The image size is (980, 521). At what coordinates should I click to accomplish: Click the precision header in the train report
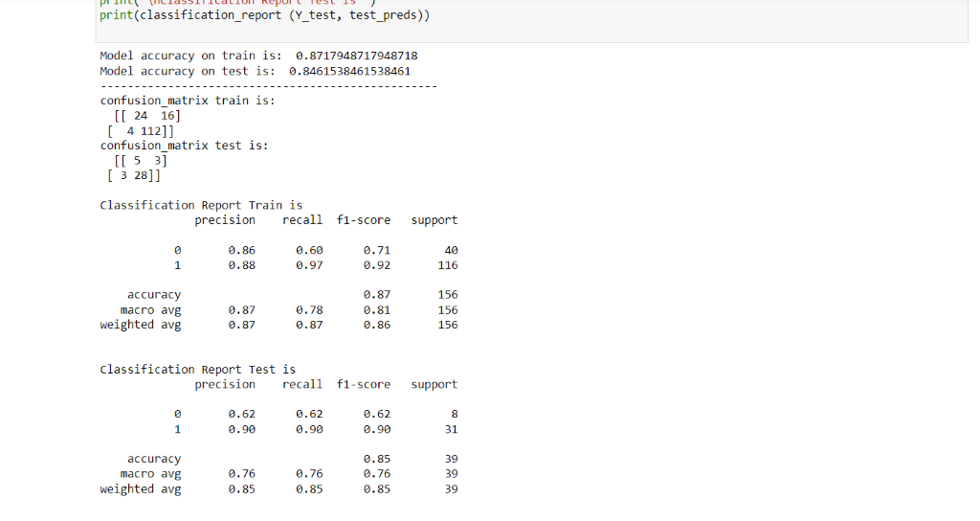(x=225, y=220)
